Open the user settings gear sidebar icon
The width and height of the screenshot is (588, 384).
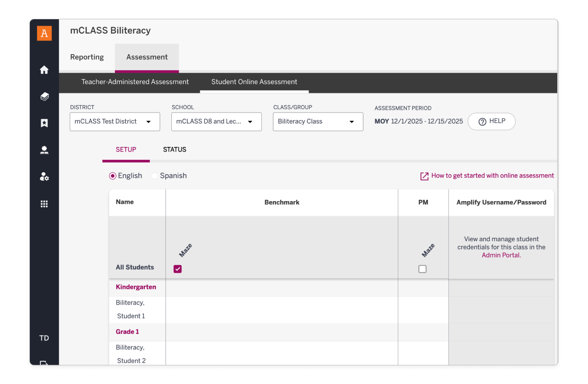click(x=44, y=177)
